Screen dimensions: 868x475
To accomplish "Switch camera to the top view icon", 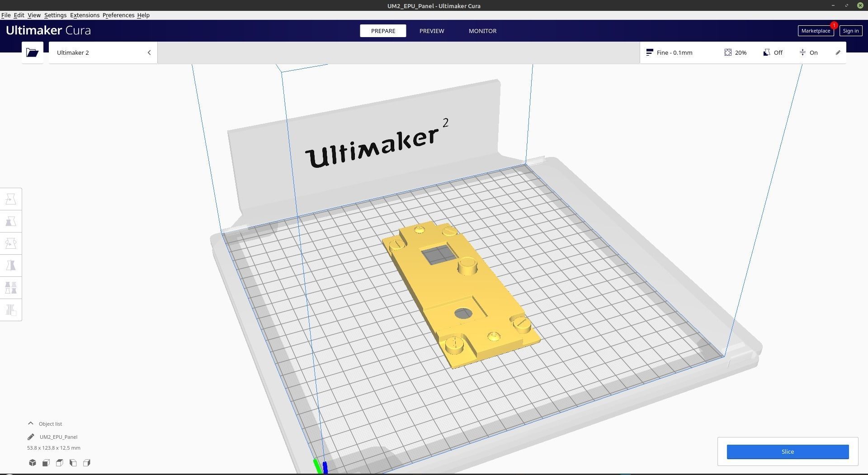I will (60, 463).
